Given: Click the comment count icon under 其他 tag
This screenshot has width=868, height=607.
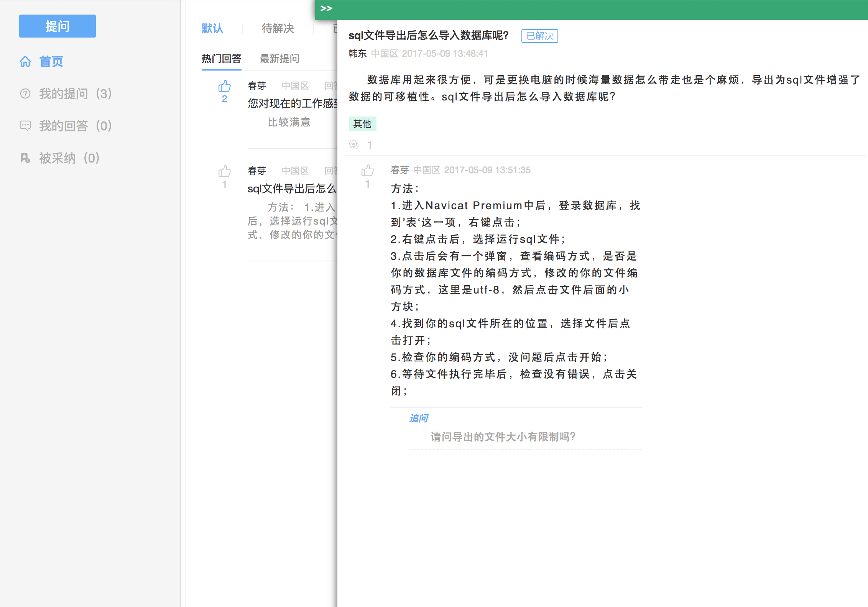Looking at the screenshot, I should pos(354,144).
